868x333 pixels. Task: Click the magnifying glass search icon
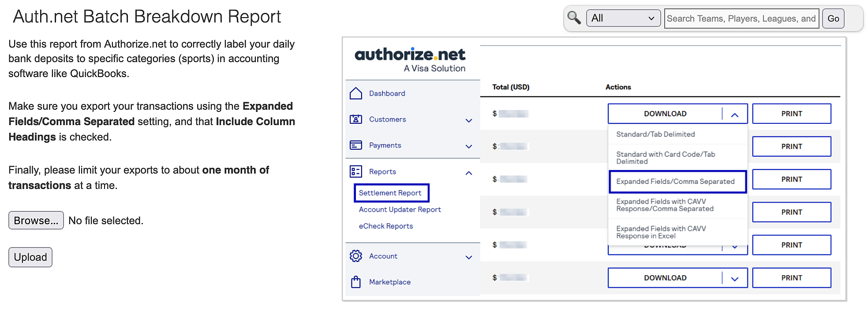tap(574, 18)
